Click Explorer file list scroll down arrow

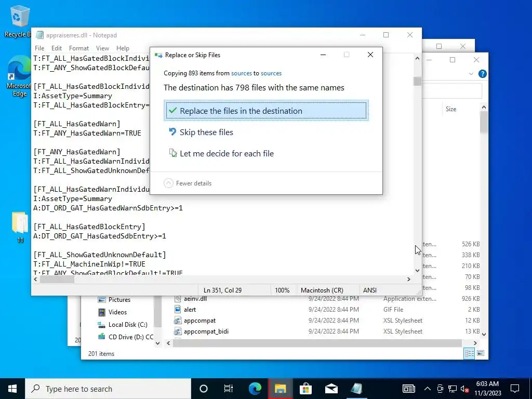pos(484,334)
